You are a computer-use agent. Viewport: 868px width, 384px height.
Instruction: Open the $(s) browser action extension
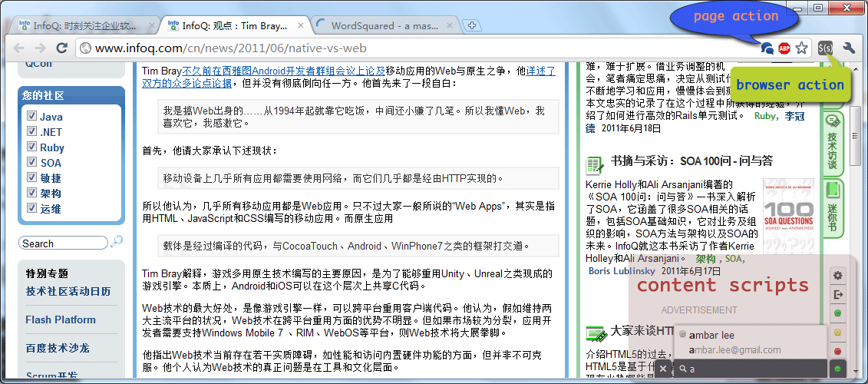(825, 48)
